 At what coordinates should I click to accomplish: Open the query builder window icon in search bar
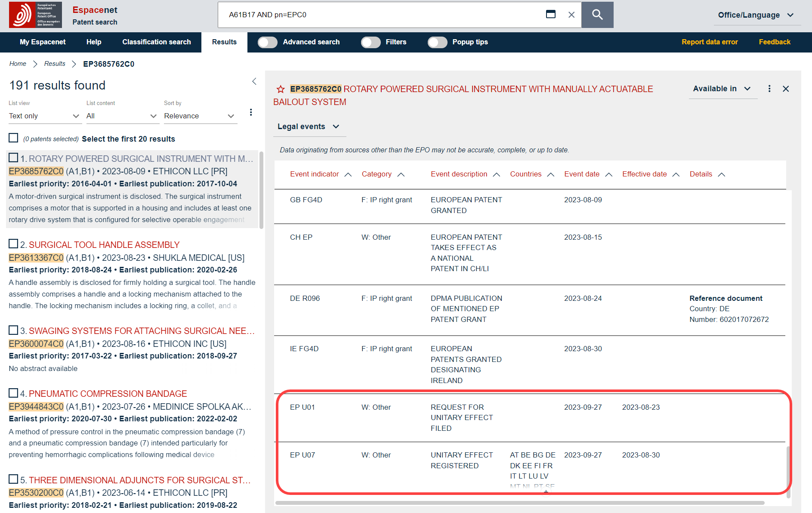coord(550,15)
